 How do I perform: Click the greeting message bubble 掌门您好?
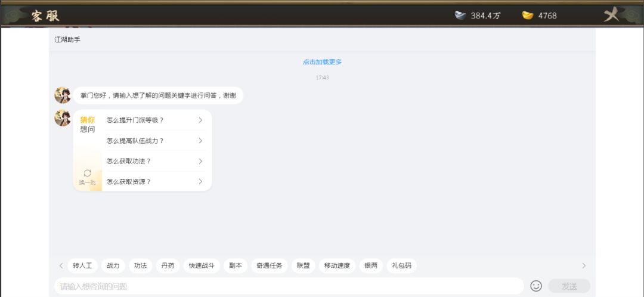point(158,95)
